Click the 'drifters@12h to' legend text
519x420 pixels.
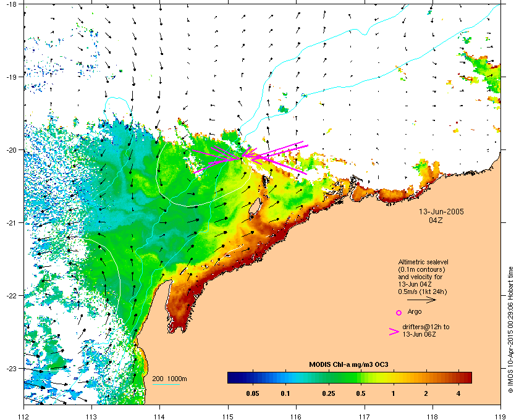426,327
